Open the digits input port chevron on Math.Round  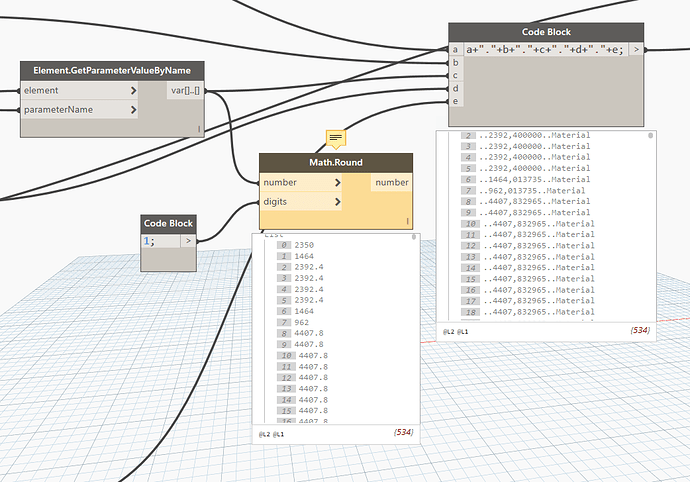[x=338, y=202]
